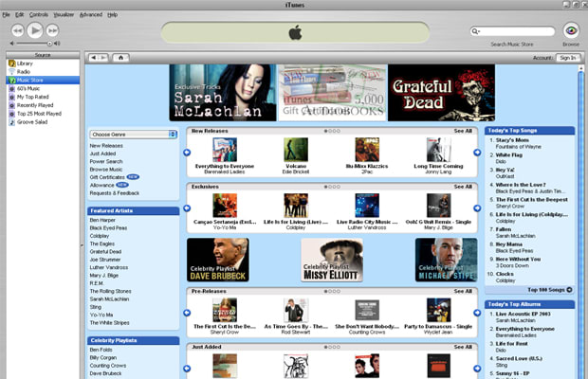The height and width of the screenshot is (379, 588).
Task: Open the Sarah McLachlan exclusive tracks banner
Action: (x=223, y=93)
